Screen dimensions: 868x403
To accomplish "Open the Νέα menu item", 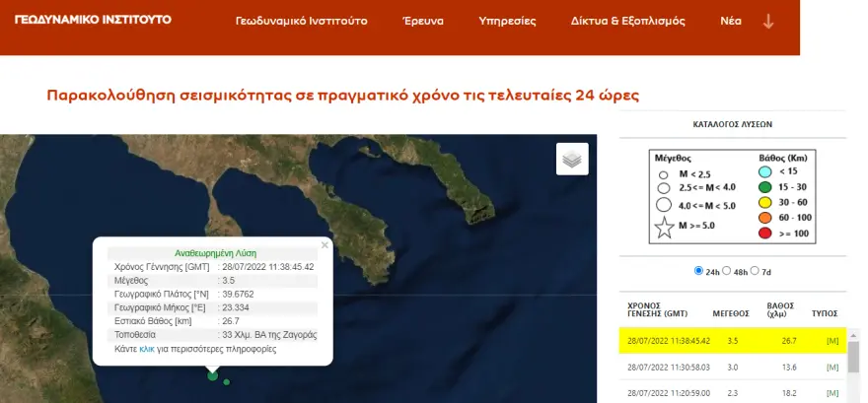I will [731, 21].
